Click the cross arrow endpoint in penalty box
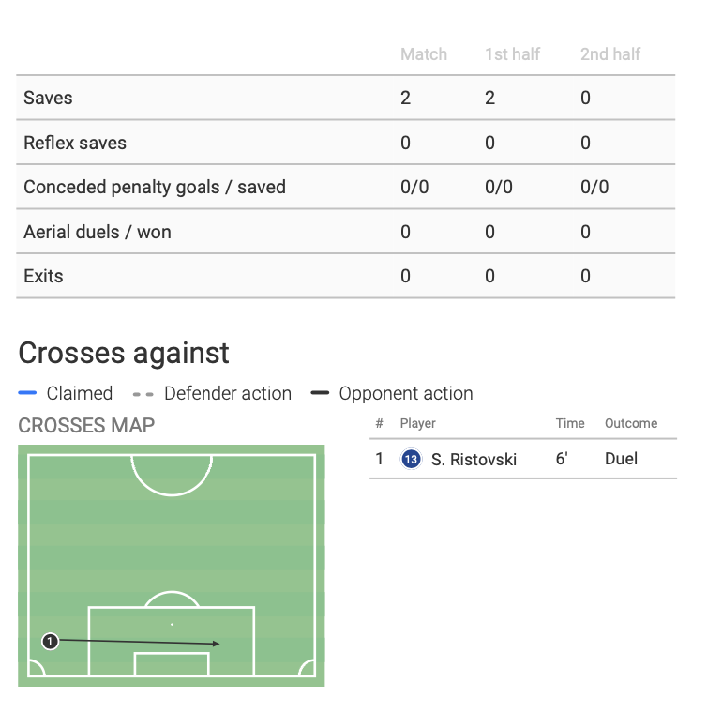Viewport: 722px width, 728px height. coord(218,644)
